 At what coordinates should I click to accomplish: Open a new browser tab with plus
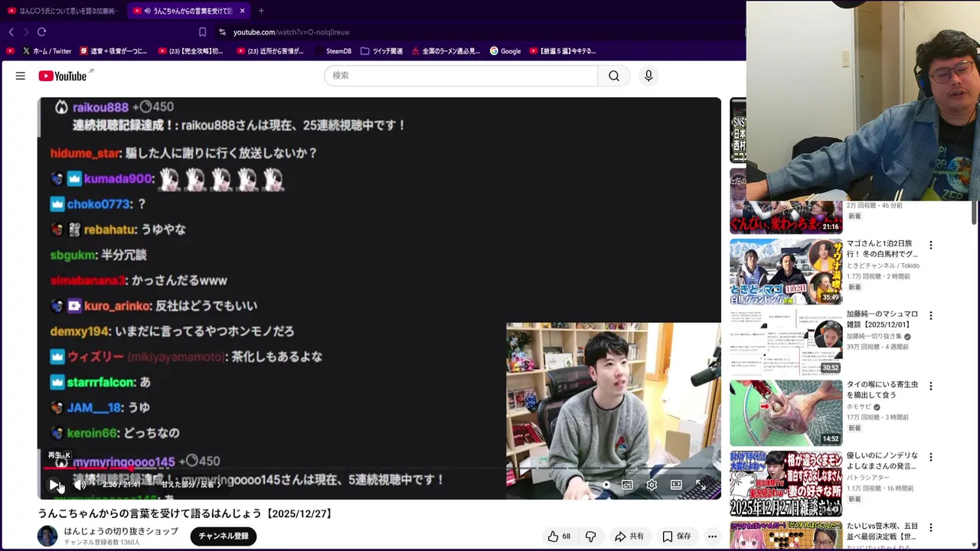coord(261,11)
